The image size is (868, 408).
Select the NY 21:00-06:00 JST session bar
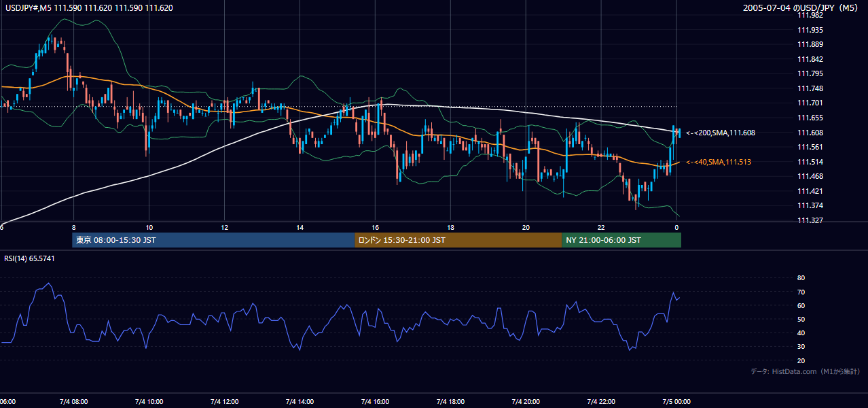pyautogui.click(x=621, y=240)
